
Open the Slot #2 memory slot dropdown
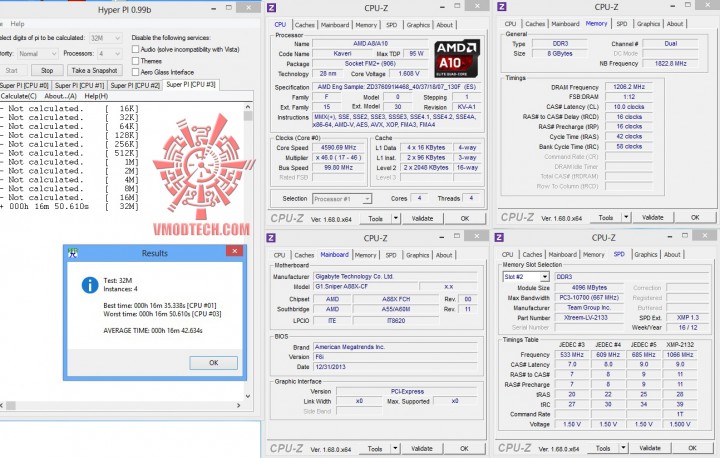[526, 277]
